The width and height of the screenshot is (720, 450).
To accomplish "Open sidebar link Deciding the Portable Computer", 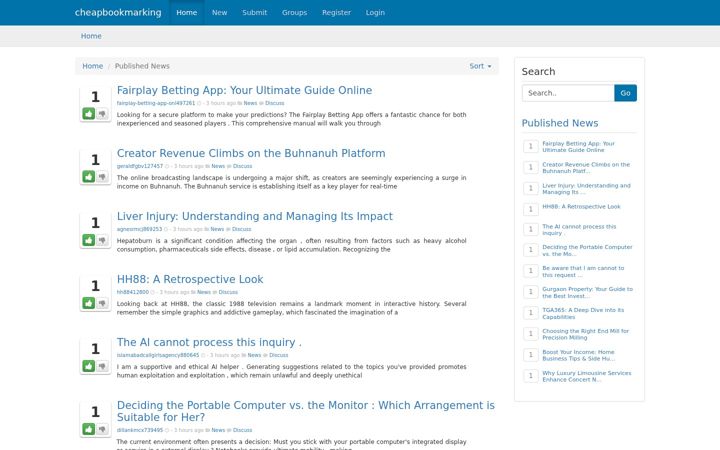I will click(x=587, y=250).
